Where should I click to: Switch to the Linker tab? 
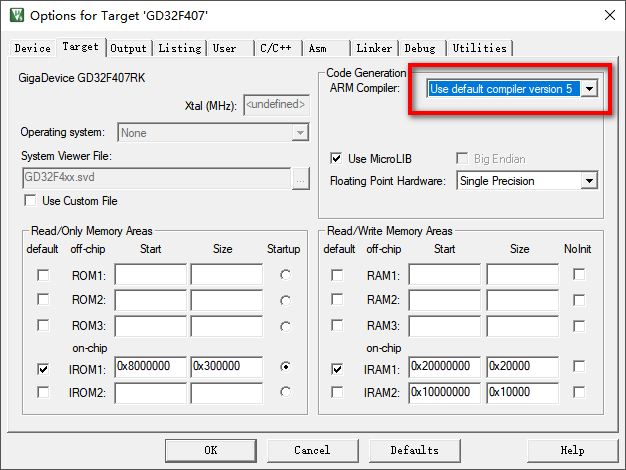click(x=374, y=48)
